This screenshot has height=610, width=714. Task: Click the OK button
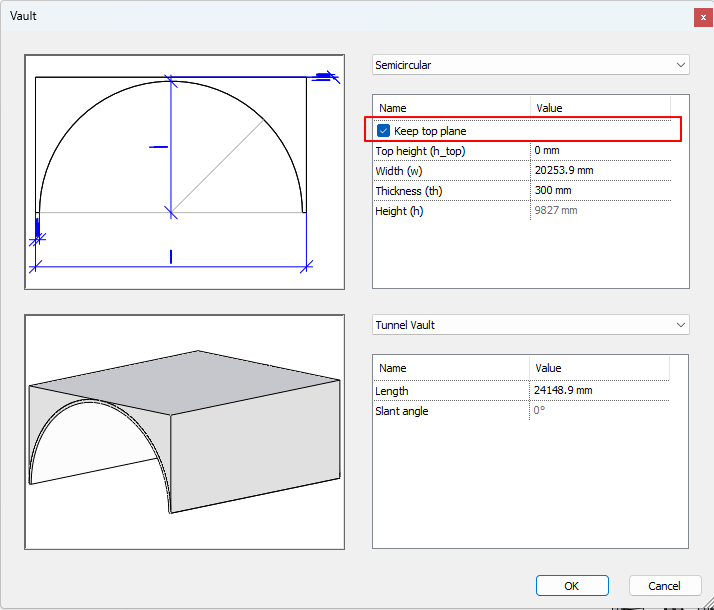[x=572, y=586]
